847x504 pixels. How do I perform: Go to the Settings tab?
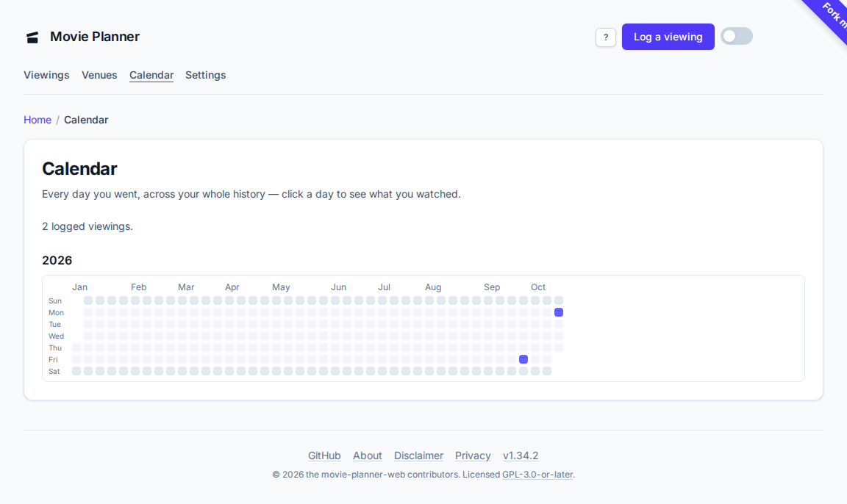(x=205, y=75)
